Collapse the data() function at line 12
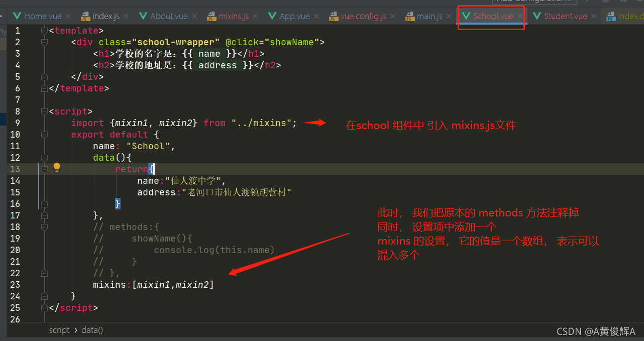The height and width of the screenshot is (341, 644). click(x=44, y=158)
